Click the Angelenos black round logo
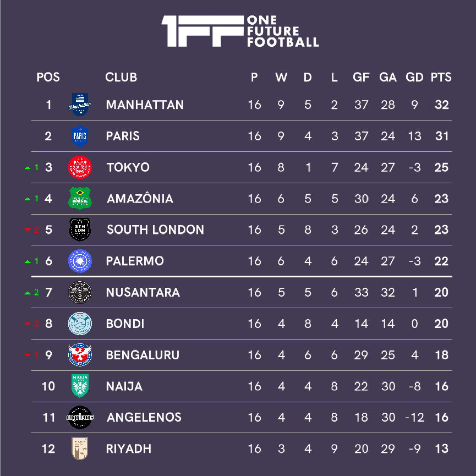Viewport: 476px width, 476px height. 80,418
